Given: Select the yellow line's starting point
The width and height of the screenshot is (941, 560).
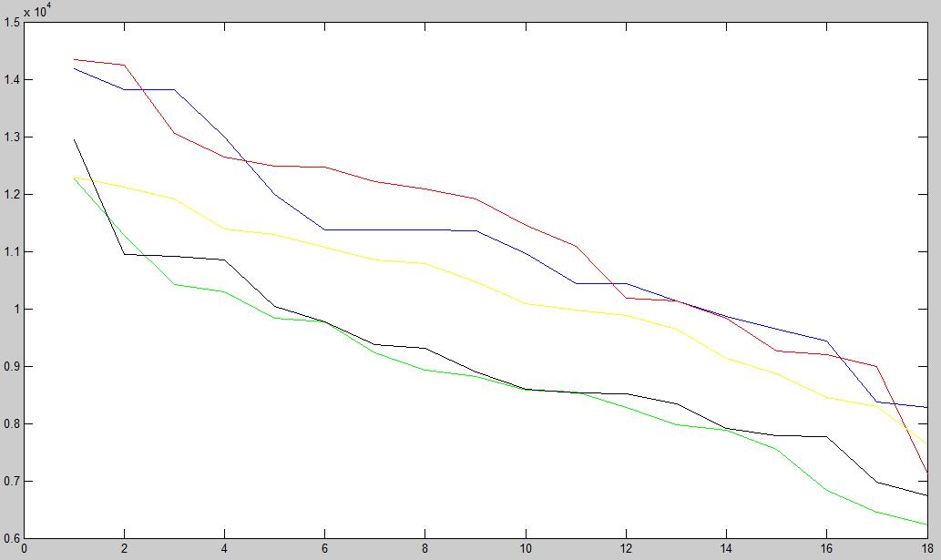Looking at the screenshot, I should click(x=75, y=177).
